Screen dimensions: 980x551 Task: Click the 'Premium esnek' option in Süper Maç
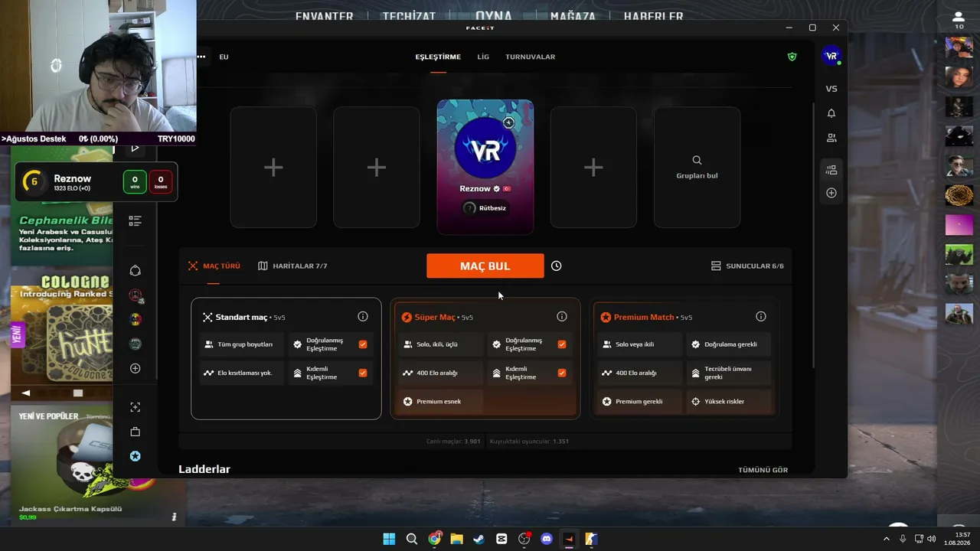439,401
